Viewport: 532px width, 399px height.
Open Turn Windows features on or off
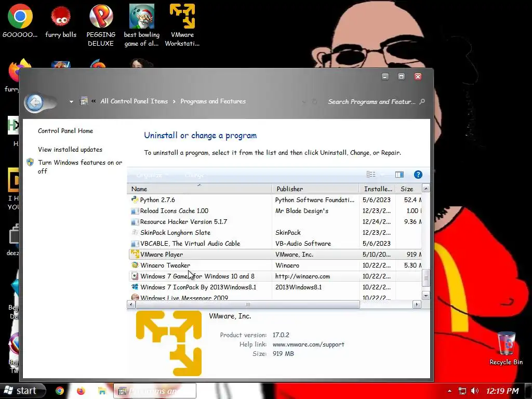[x=80, y=167]
